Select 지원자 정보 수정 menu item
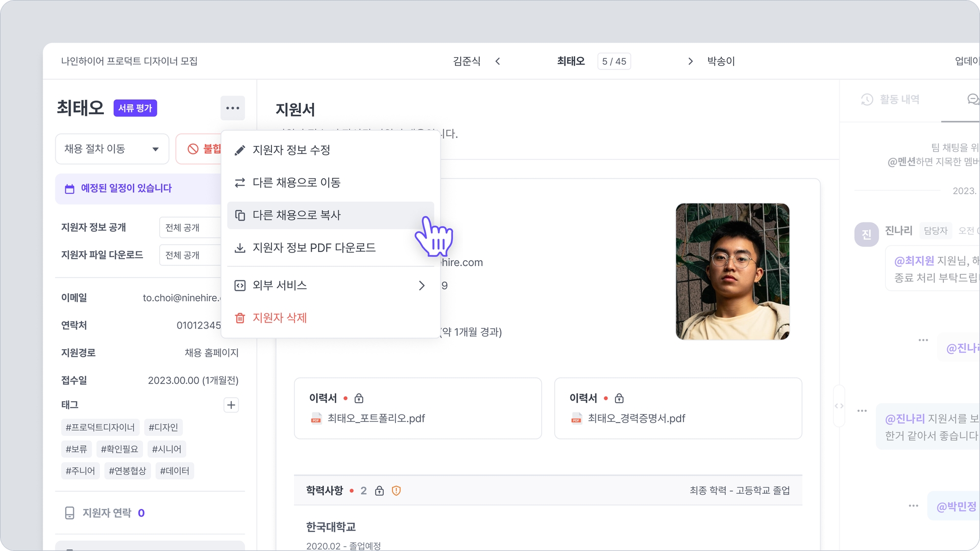This screenshot has width=980, height=551. tap(331, 150)
